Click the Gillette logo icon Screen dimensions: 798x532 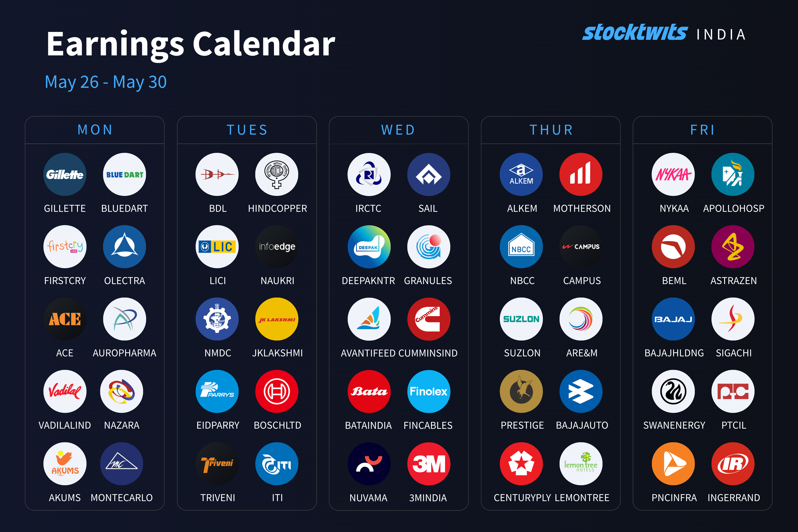pyautogui.click(x=65, y=174)
